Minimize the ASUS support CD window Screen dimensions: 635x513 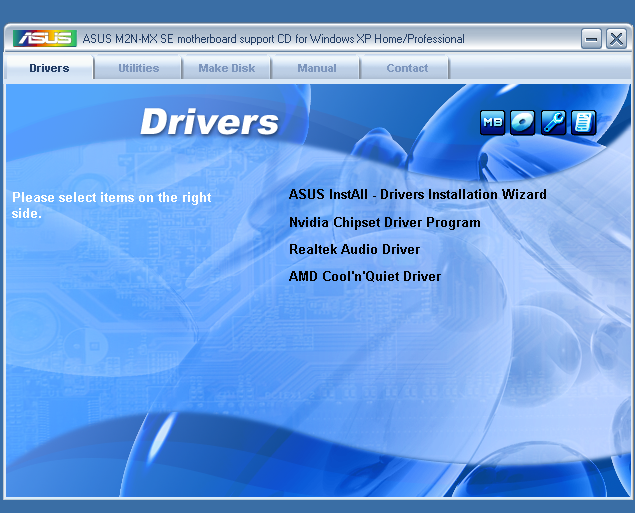coord(591,39)
